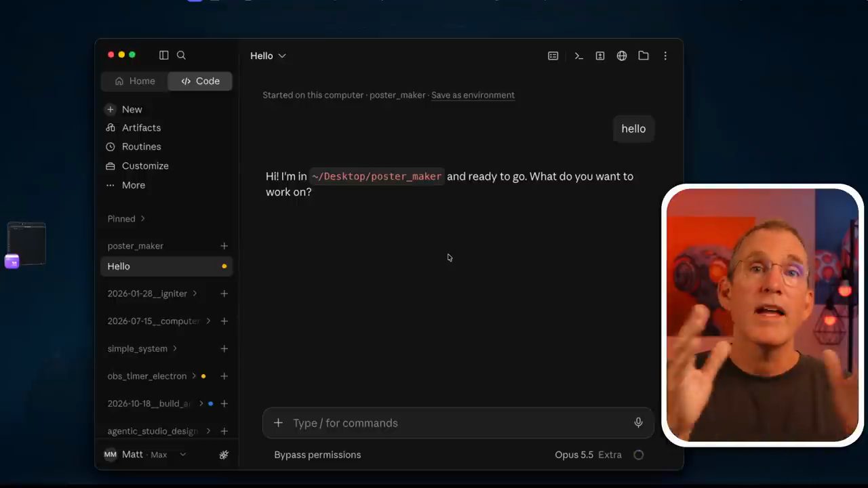Open the Hello session title dropdown
This screenshot has height=488, width=868.
click(x=268, y=56)
